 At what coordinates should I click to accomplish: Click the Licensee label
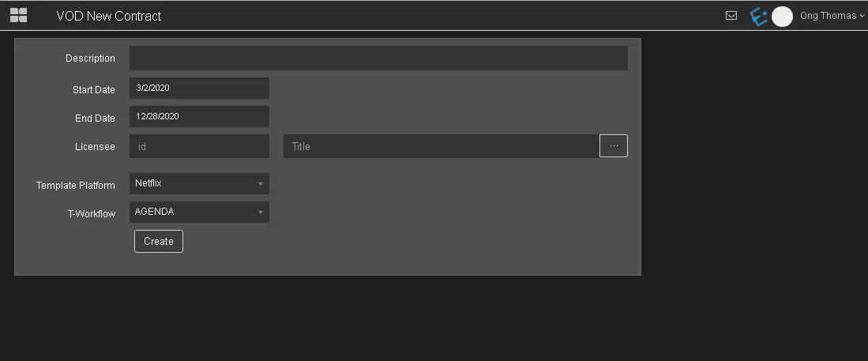pos(95,147)
